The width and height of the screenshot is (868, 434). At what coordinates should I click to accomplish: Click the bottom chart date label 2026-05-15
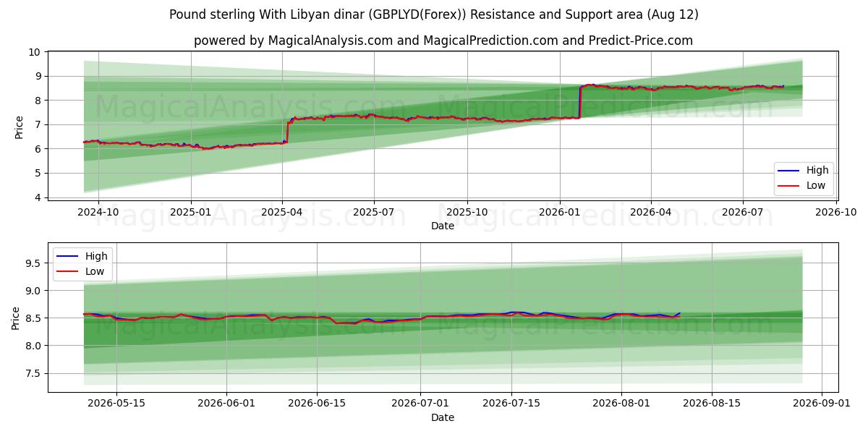tap(116, 404)
